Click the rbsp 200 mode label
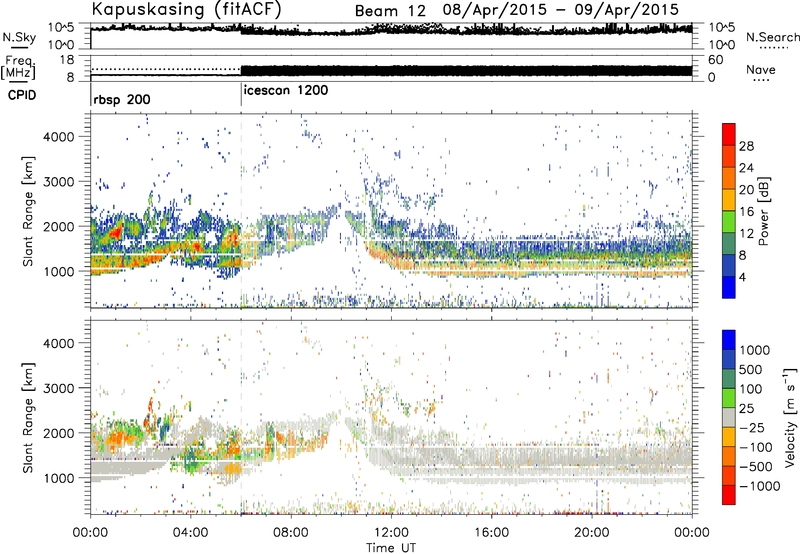The image size is (800, 554). pyautogui.click(x=122, y=99)
